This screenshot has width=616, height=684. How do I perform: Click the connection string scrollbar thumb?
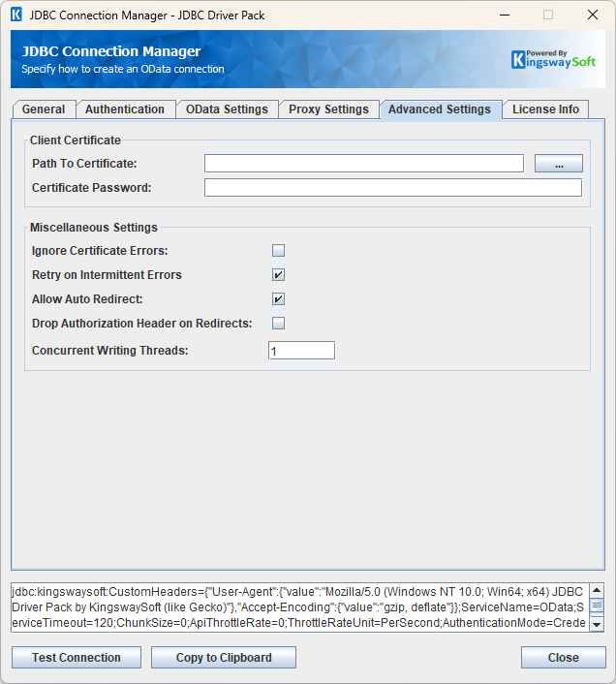coord(597,606)
